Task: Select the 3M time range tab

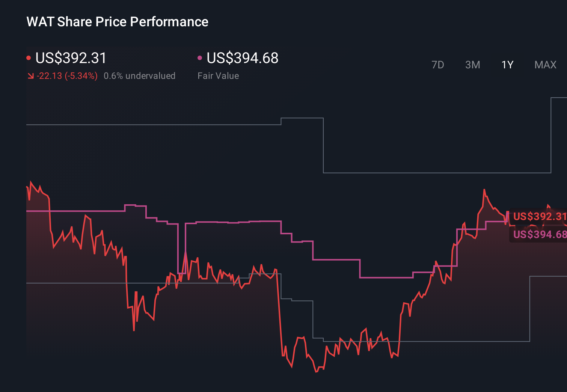Action: pos(472,65)
